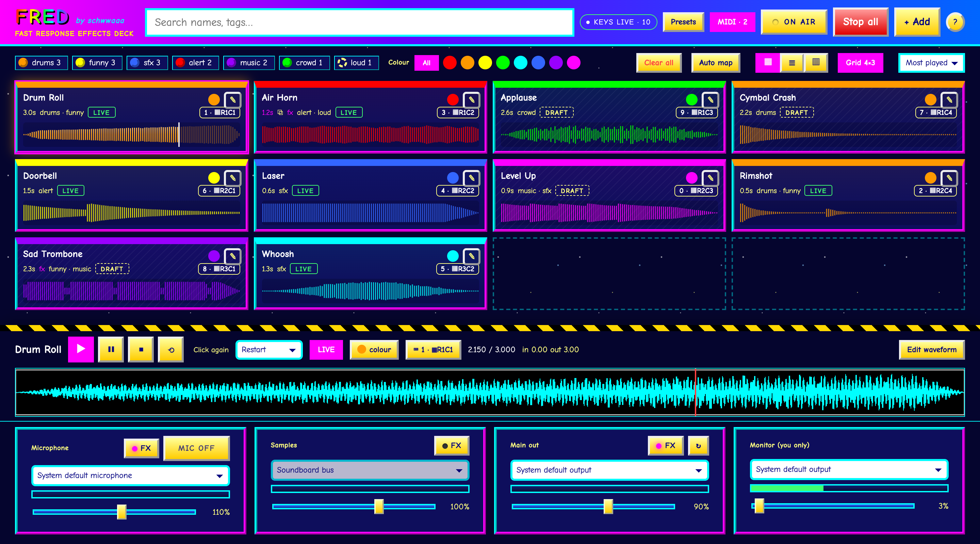This screenshot has width=980, height=544.
Task: Open System default microphone dropdown
Action: pyautogui.click(x=130, y=475)
